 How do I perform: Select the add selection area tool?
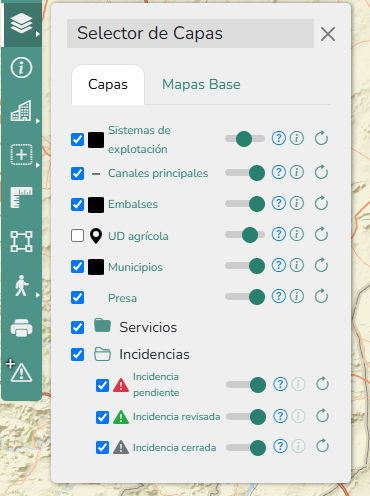coord(21,155)
